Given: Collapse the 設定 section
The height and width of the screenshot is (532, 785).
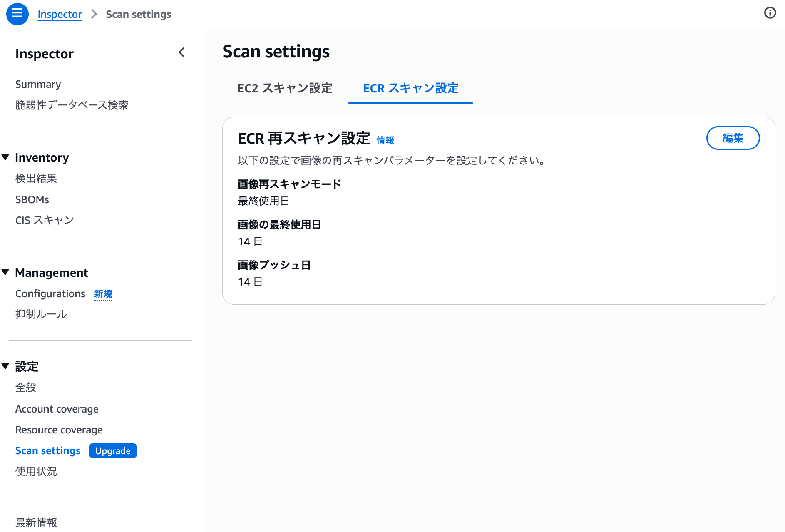Looking at the screenshot, I should 5,366.
